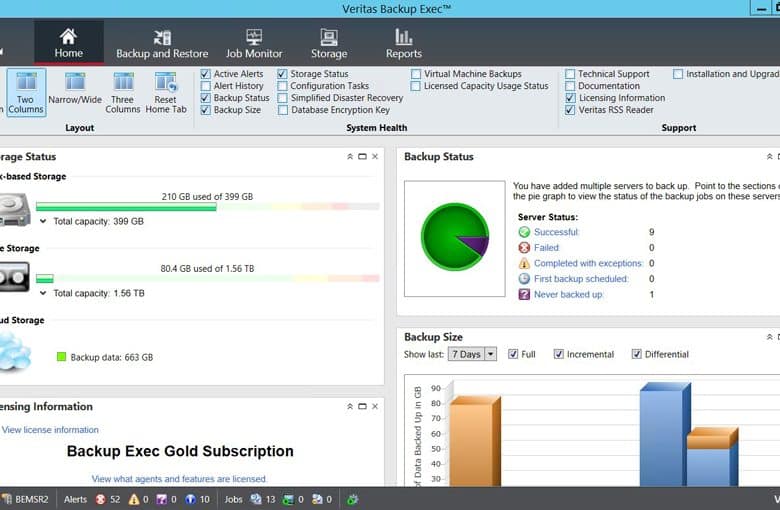The image size is (780, 510).
Task: Enable Virtual Machine Backups checkbox
Action: [x=416, y=74]
